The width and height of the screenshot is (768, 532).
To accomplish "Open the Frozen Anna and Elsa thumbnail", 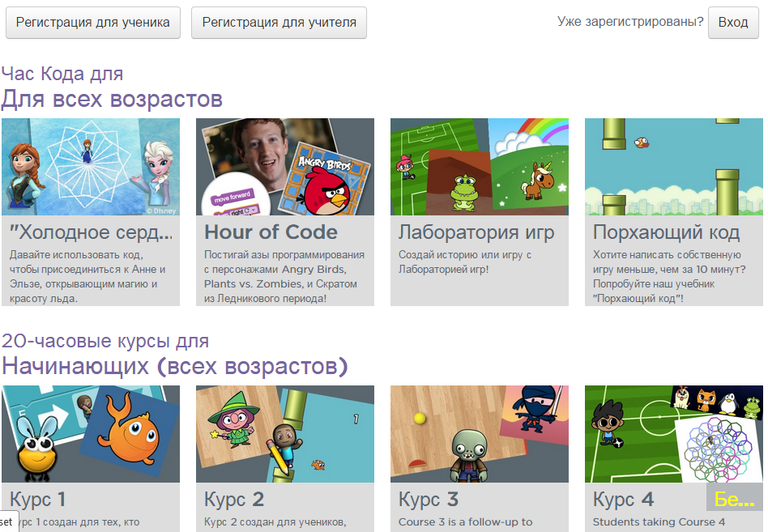I will (x=91, y=167).
